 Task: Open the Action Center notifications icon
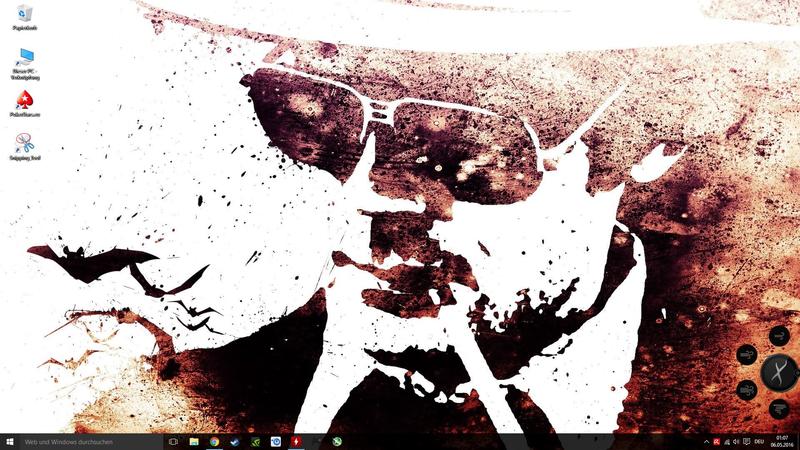click(x=746, y=442)
